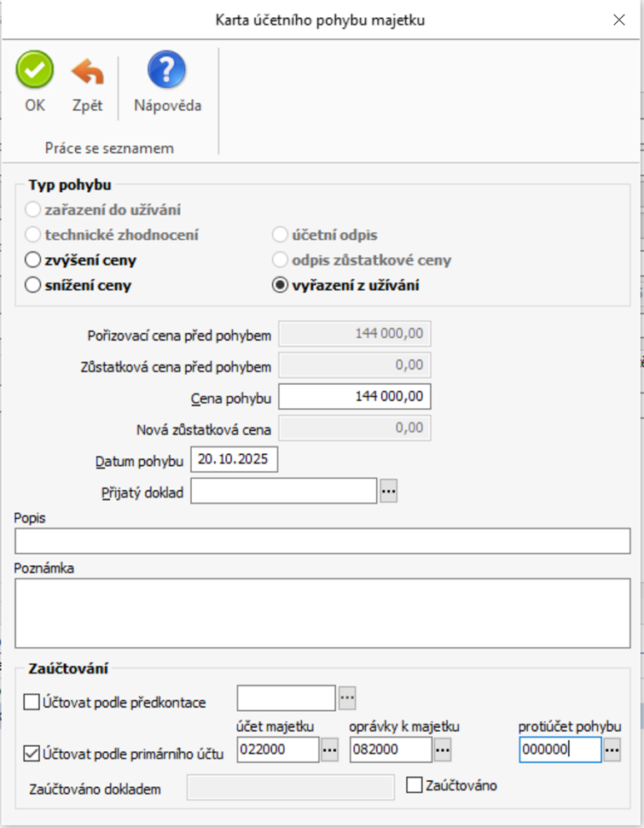The image size is (644, 828).
Task: Open účet majetku lookup ellipsis button
Action: [330, 750]
